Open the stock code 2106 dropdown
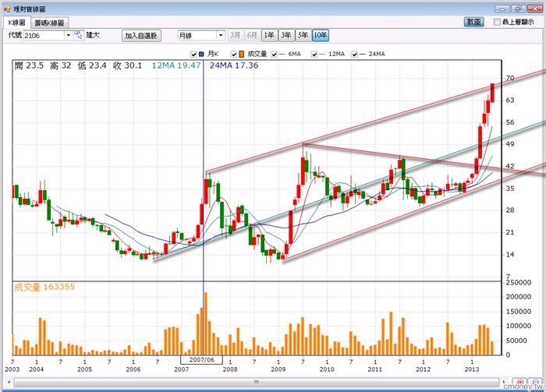Viewport: 546px width, 392px height. pos(69,35)
